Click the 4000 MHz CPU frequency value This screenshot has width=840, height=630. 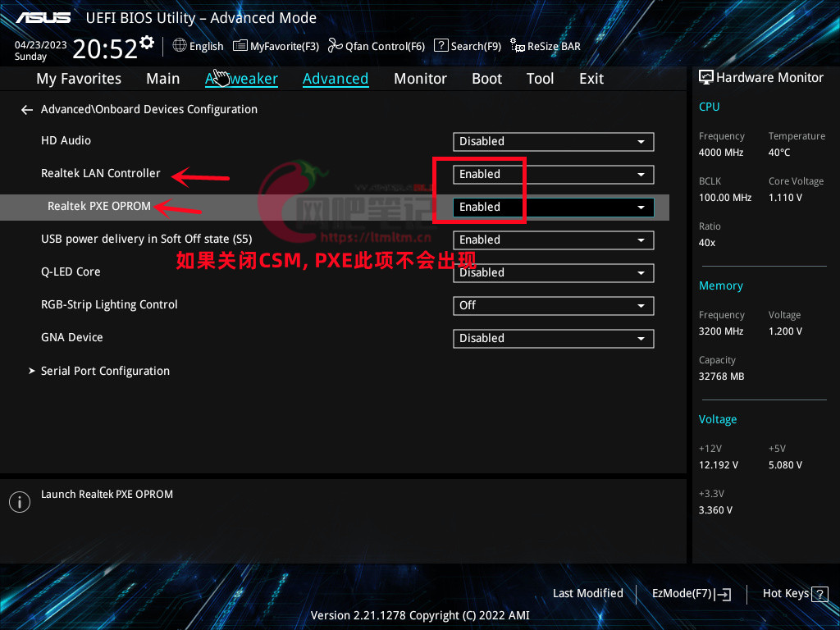tap(721, 153)
